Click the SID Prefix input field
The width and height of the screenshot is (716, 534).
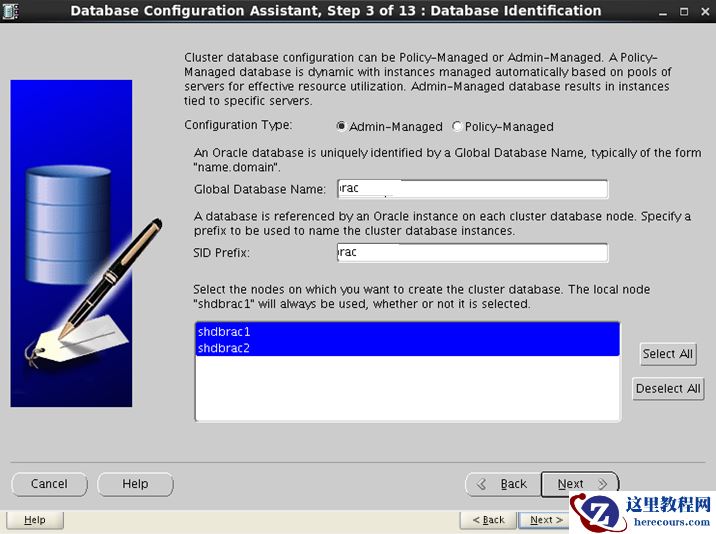tap(472, 252)
